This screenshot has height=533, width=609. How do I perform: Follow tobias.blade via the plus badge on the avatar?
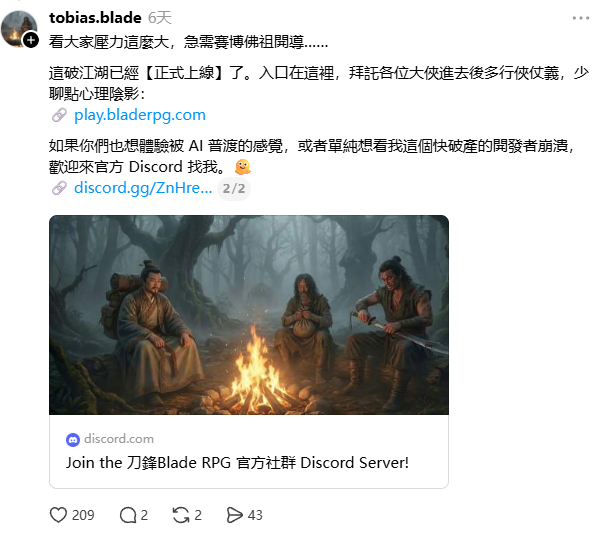click(31, 40)
